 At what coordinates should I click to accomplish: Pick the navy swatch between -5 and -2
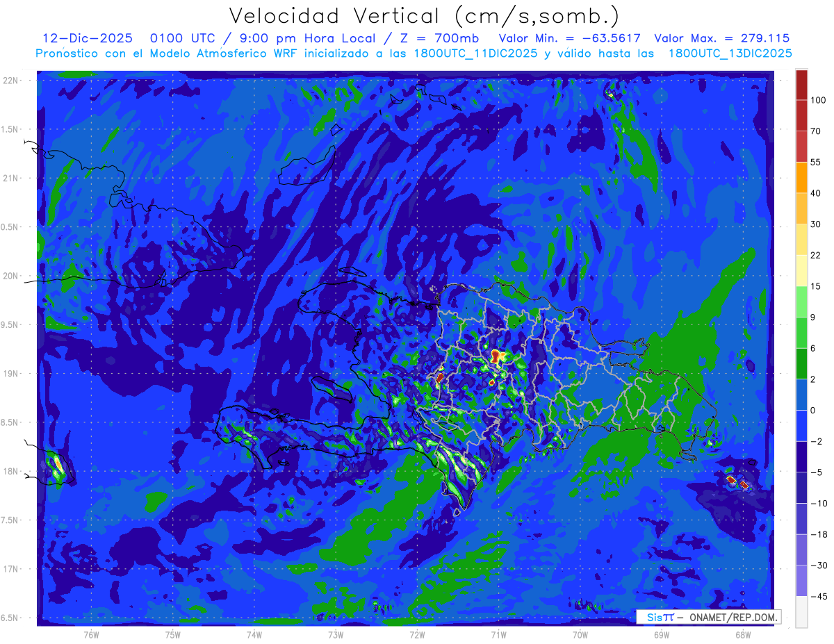pos(801,456)
